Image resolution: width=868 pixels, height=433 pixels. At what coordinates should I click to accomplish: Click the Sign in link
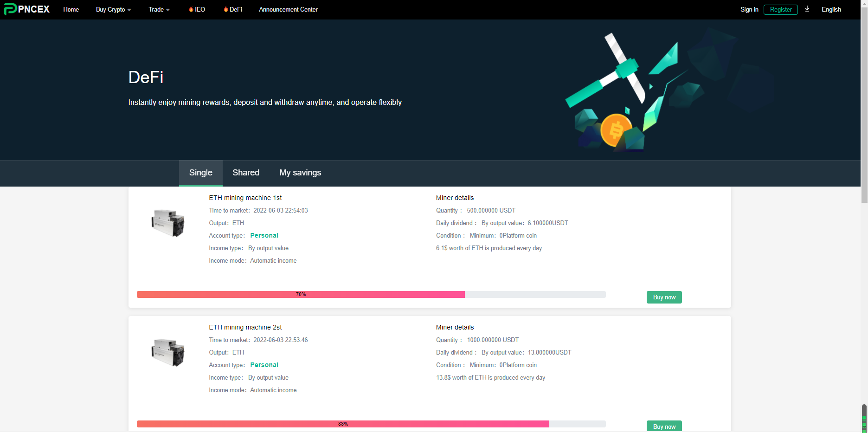(749, 9)
